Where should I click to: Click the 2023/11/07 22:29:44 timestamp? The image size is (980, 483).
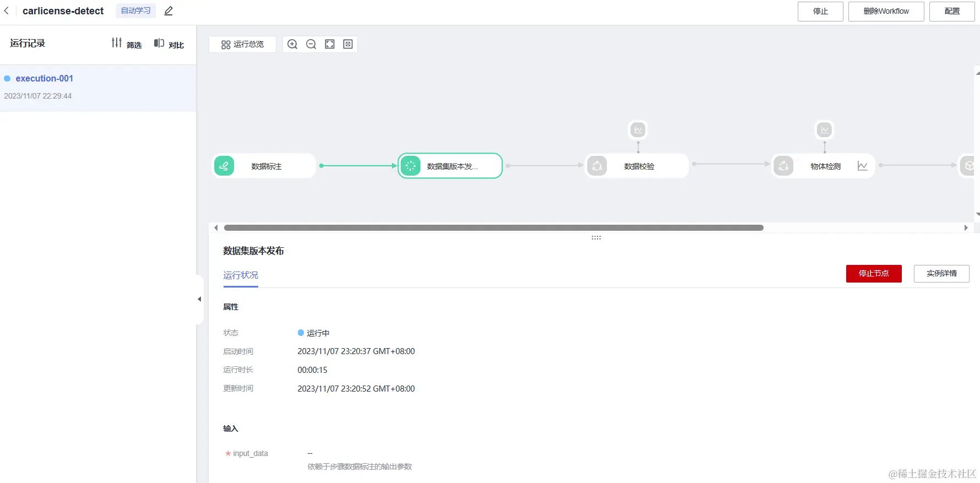pos(38,96)
